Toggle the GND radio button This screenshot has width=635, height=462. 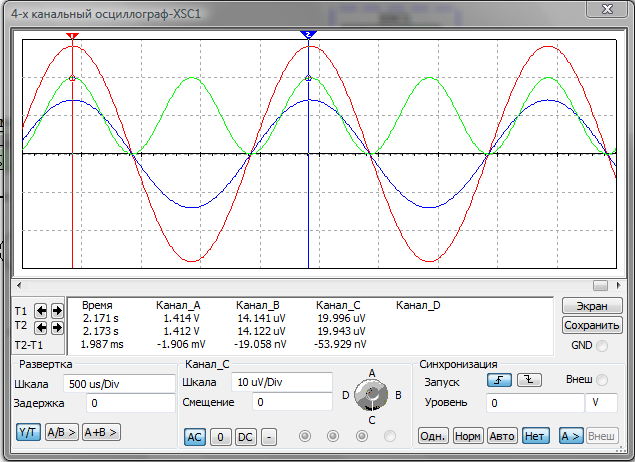602,346
